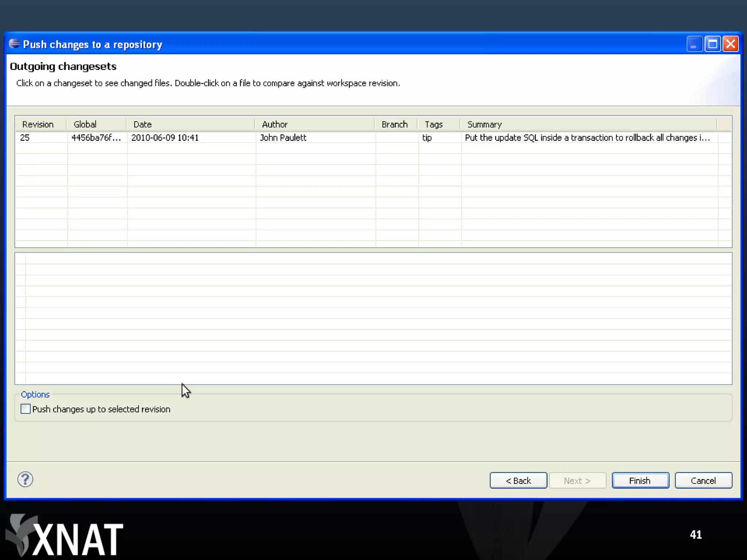Viewport: 747px width, 560px height.
Task: Cancel the push wizard
Action: tap(703, 481)
